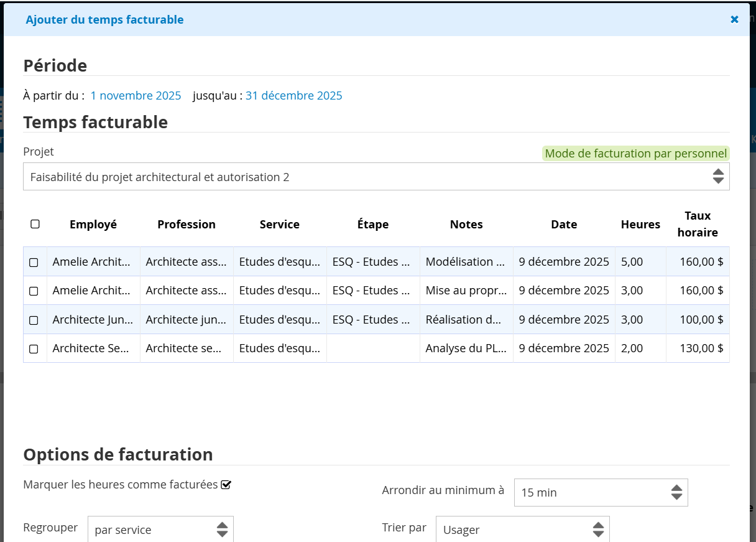The height and width of the screenshot is (542, 756).
Task: Click the start date 1 novembre 2025
Action: (136, 96)
